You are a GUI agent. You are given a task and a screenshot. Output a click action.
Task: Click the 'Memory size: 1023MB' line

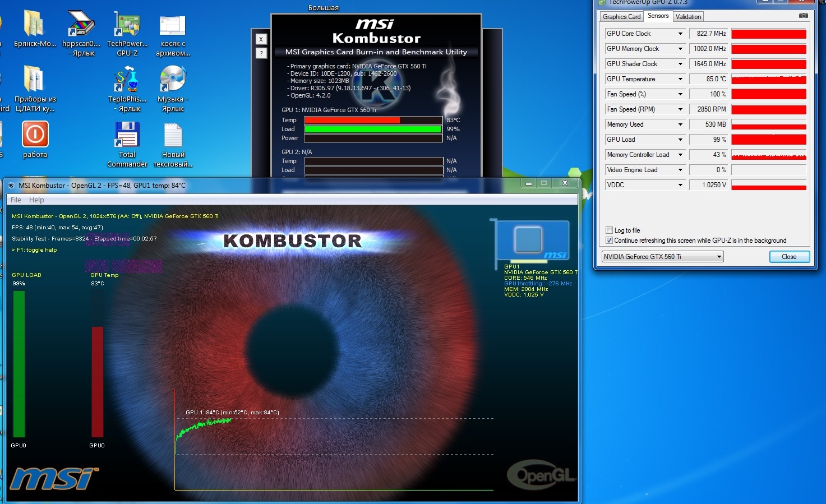tap(318, 81)
